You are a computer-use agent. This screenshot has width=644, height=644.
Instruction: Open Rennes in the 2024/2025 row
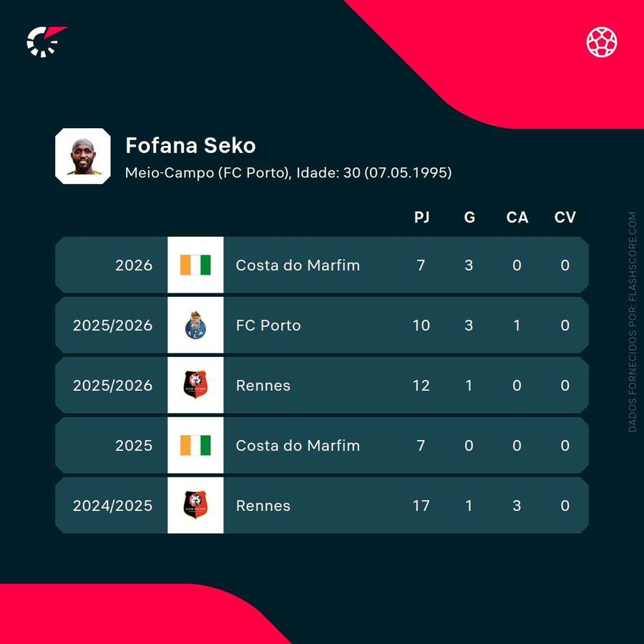coord(263,505)
